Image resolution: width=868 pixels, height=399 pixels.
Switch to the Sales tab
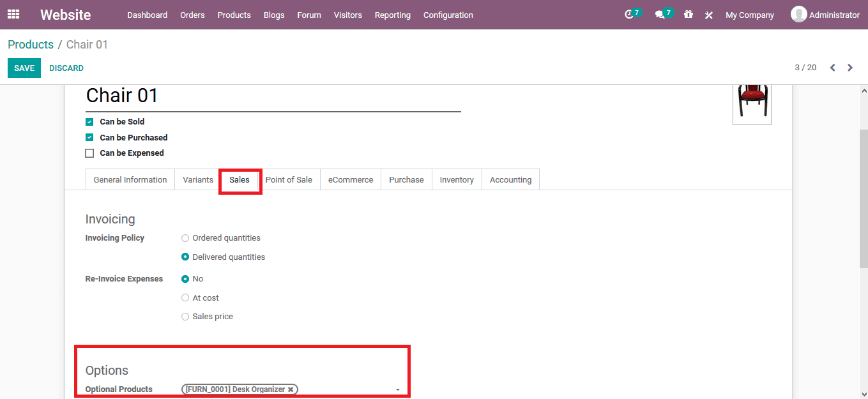point(240,179)
